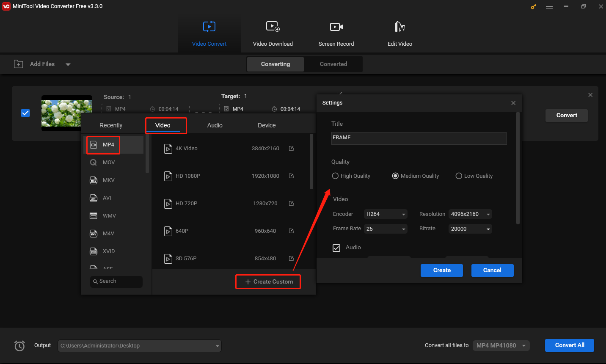Edit the 4K Video preset settings
606x364 pixels.
291,149
